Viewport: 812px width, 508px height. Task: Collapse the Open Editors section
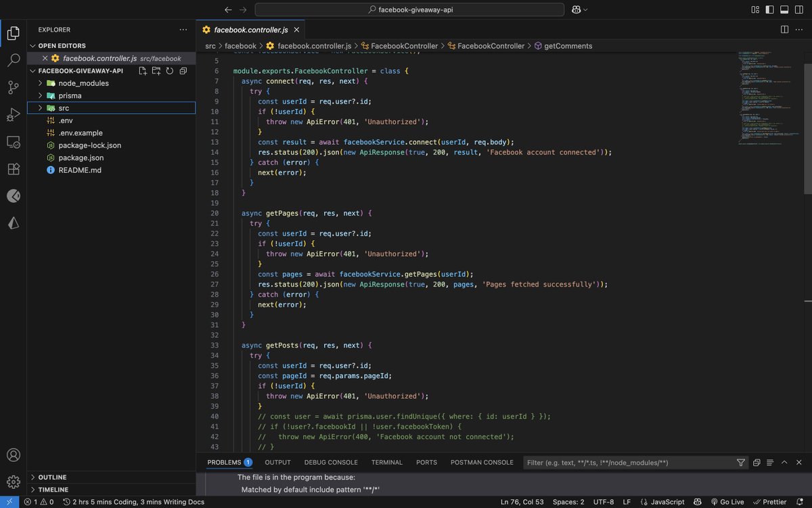tap(32, 45)
